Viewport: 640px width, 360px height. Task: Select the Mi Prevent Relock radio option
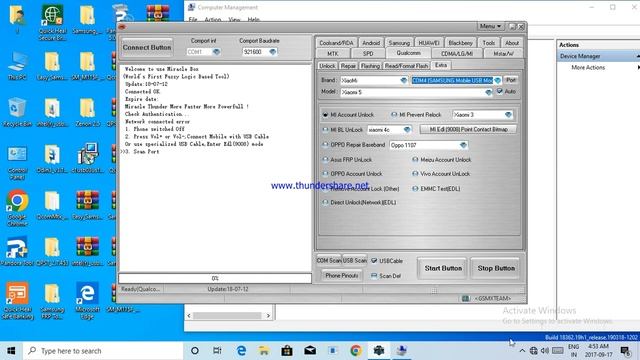[394, 115]
